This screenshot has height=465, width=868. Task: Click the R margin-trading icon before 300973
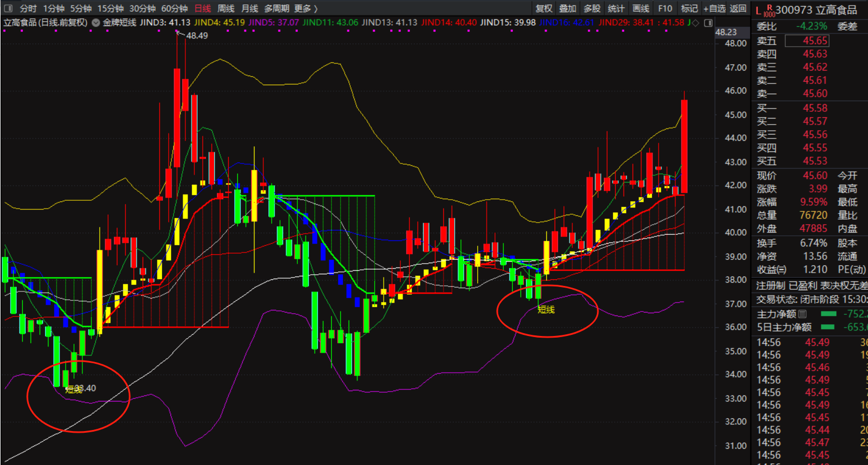769,11
